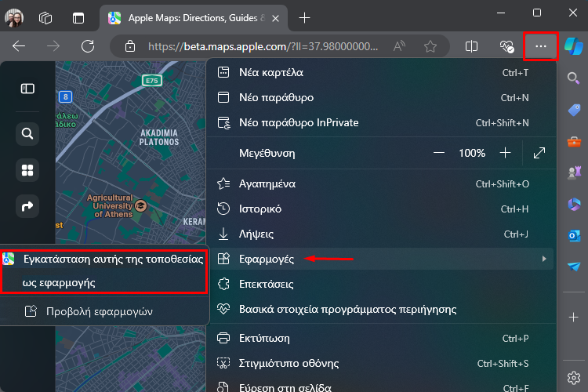This screenshot has width=588, height=392.
Task: Open Apple Maps search
Action: click(x=27, y=133)
